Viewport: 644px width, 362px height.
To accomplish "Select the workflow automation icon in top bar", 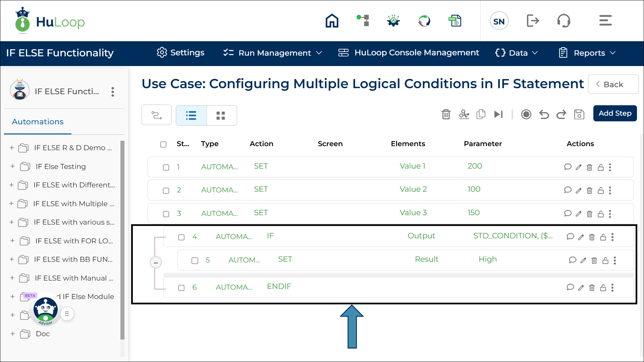I will (x=363, y=20).
